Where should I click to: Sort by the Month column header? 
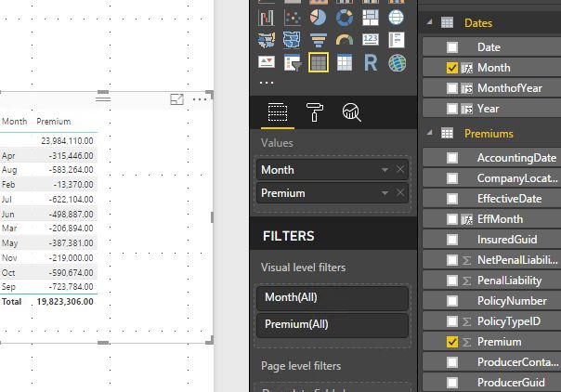[14, 122]
